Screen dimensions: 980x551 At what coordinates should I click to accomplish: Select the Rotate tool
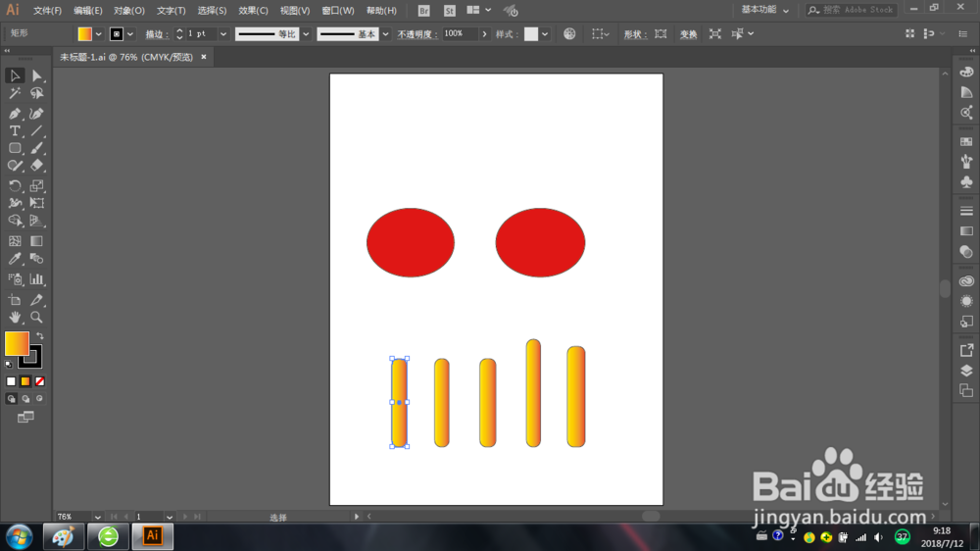coord(15,185)
